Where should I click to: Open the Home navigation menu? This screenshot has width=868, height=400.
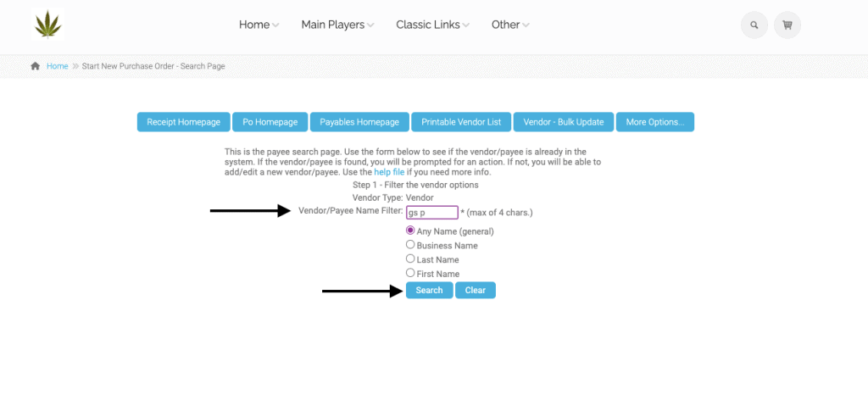[x=254, y=25]
